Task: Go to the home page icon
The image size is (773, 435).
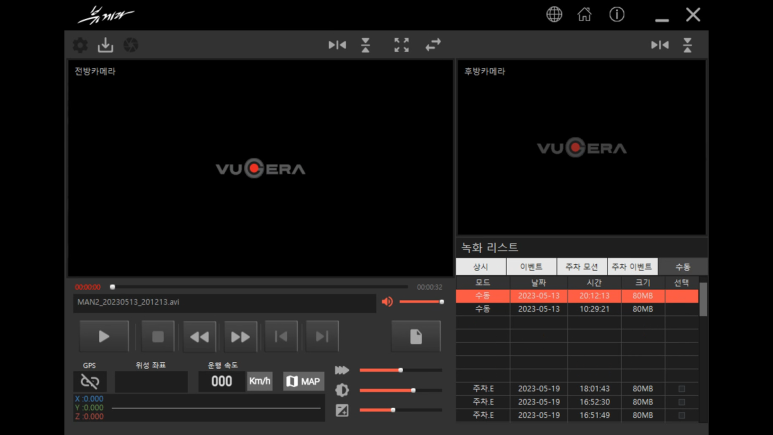Action: point(584,14)
